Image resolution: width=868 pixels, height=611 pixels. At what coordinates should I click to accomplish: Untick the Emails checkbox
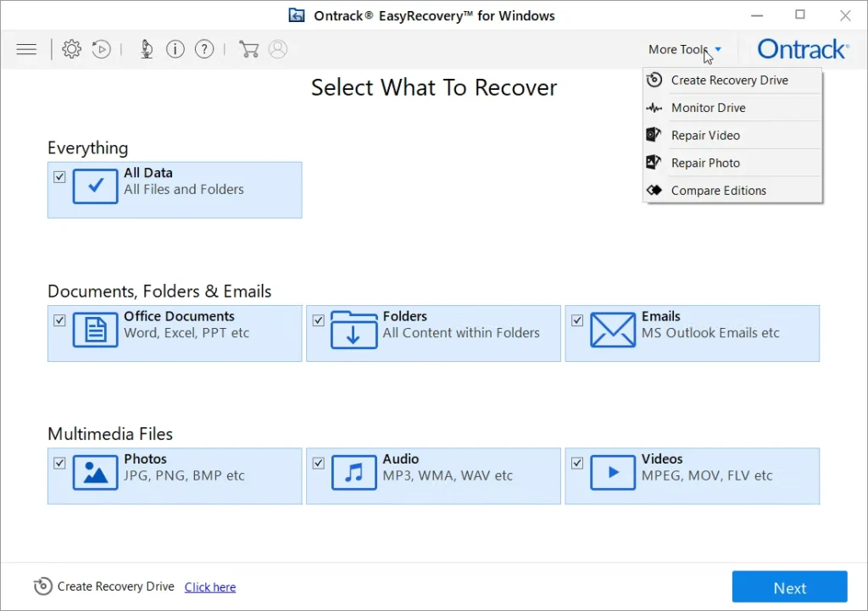click(577, 320)
